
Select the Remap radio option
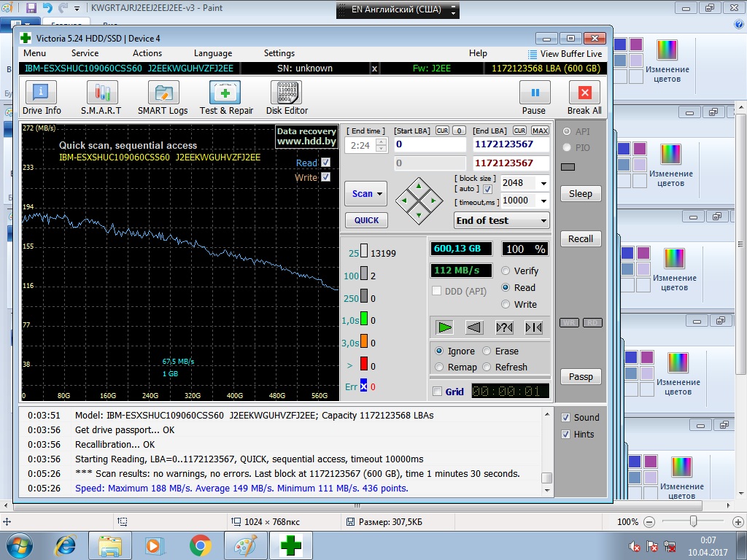pyautogui.click(x=439, y=367)
